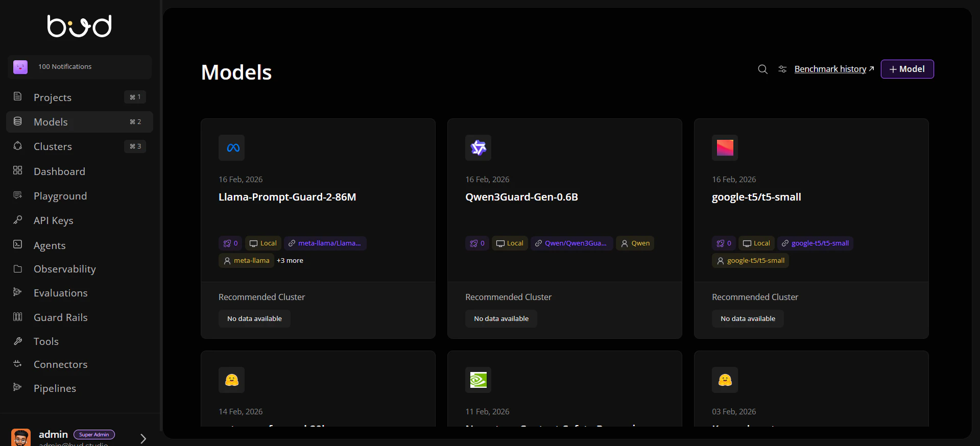Image resolution: width=980 pixels, height=446 pixels.
Task: Click the meta-llama author tag
Action: point(246,261)
